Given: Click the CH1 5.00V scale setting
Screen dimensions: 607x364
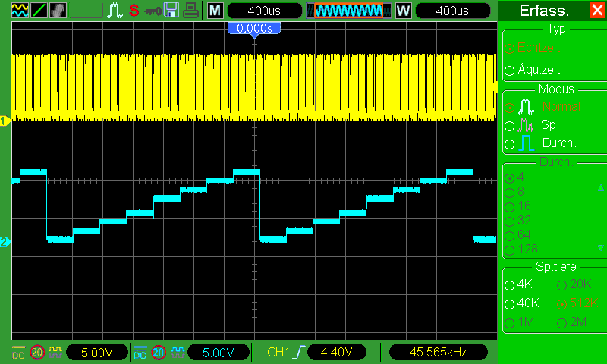Looking at the screenshot, I should tap(97, 352).
